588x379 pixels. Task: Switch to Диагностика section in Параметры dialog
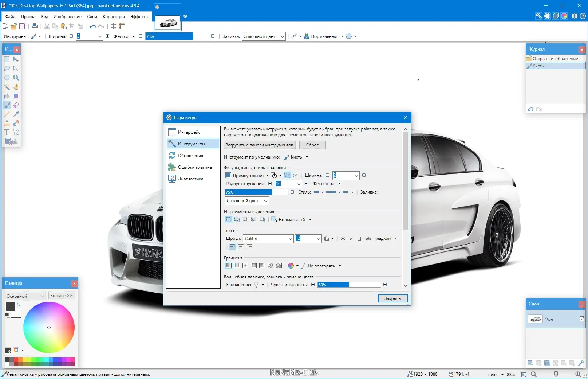(193, 179)
